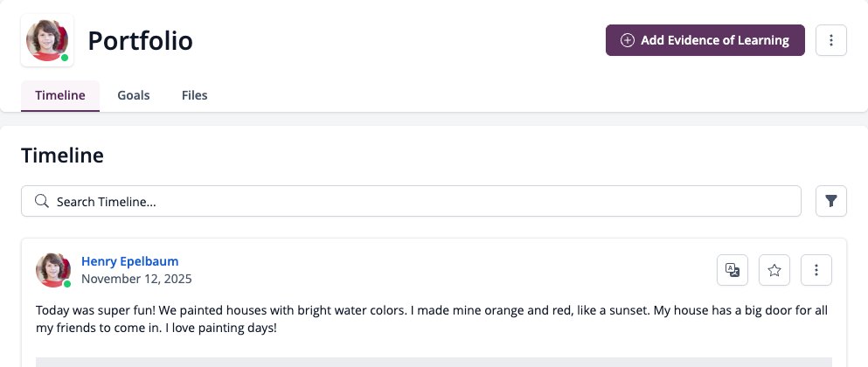Click the green status dot on header avatar
This screenshot has width=868, height=367.
(65, 58)
